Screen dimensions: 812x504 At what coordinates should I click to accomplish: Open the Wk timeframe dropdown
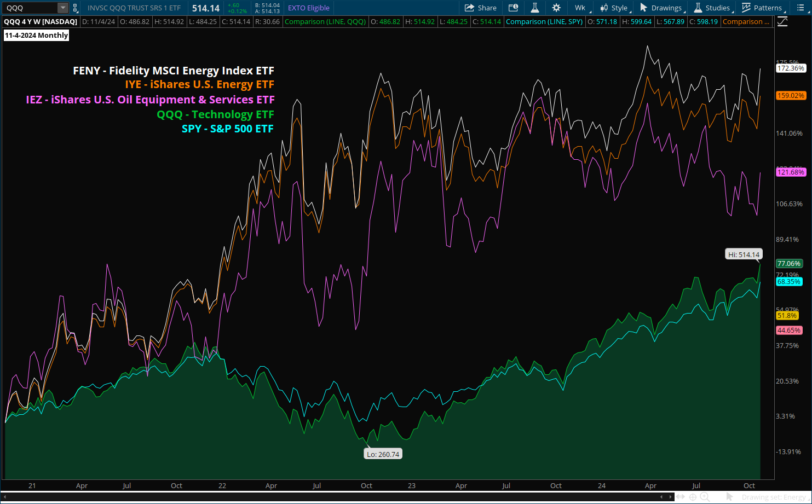point(580,8)
